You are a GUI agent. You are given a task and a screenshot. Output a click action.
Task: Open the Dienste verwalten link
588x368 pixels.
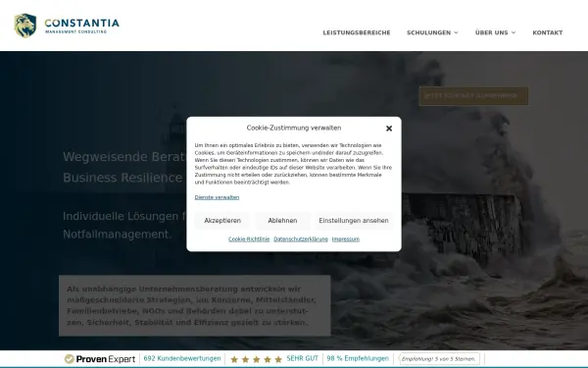click(x=217, y=197)
